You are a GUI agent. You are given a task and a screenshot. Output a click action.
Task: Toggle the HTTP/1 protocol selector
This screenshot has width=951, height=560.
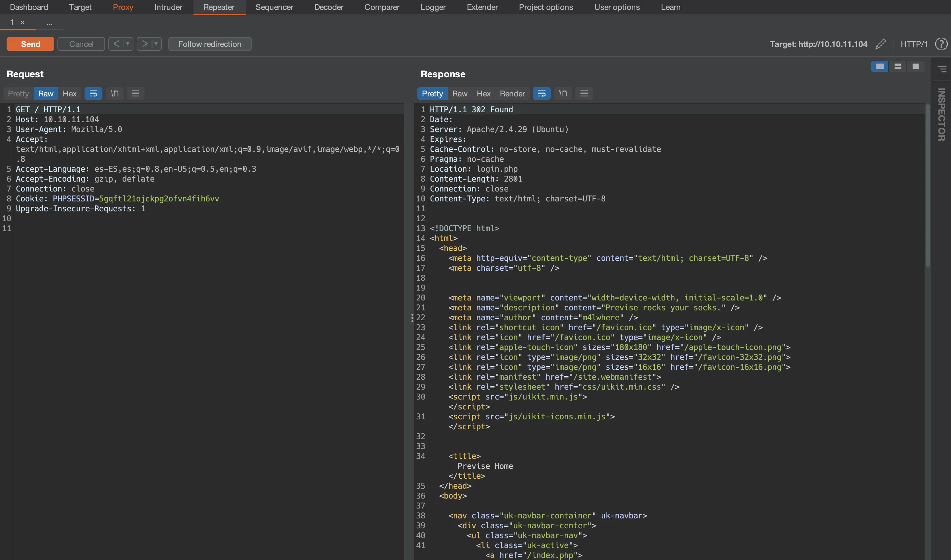coord(914,44)
